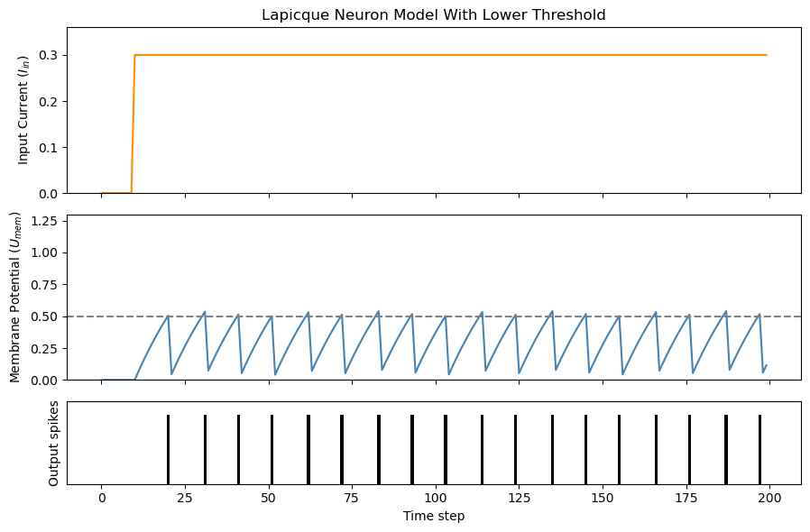This screenshot has height=532, width=810.
Task: Click the 200 tick label on x-axis
Action: (769, 498)
